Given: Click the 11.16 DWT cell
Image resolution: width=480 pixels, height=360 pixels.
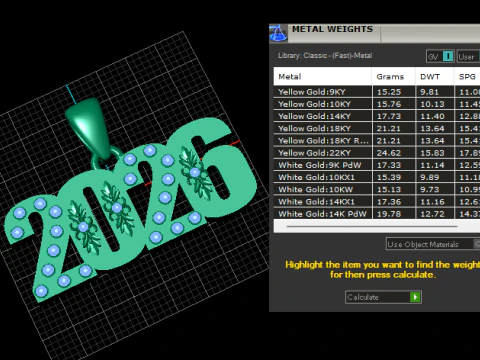Looking at the screenshot, I should point(435,202).
